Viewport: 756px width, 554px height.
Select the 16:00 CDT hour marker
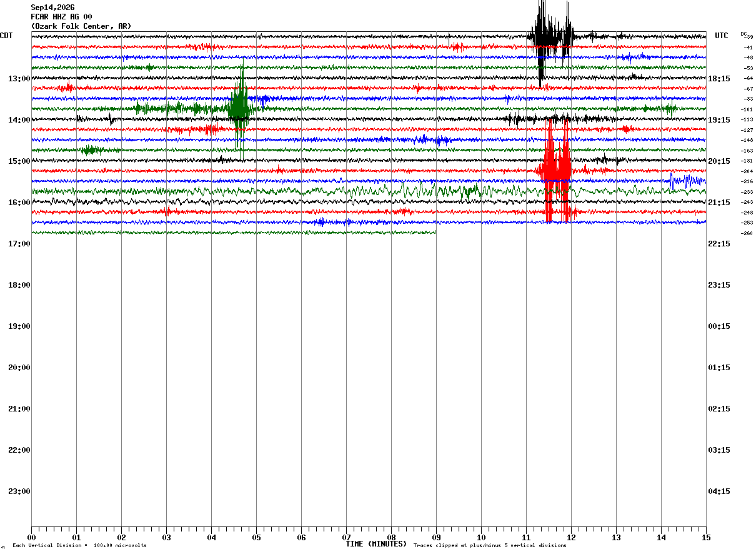pos(19,203)
